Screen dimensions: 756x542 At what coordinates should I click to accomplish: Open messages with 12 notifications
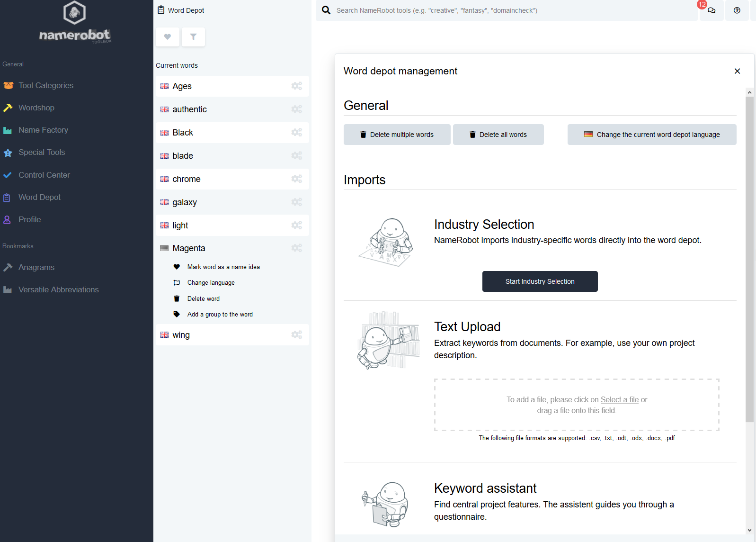(x=712, y=10)
